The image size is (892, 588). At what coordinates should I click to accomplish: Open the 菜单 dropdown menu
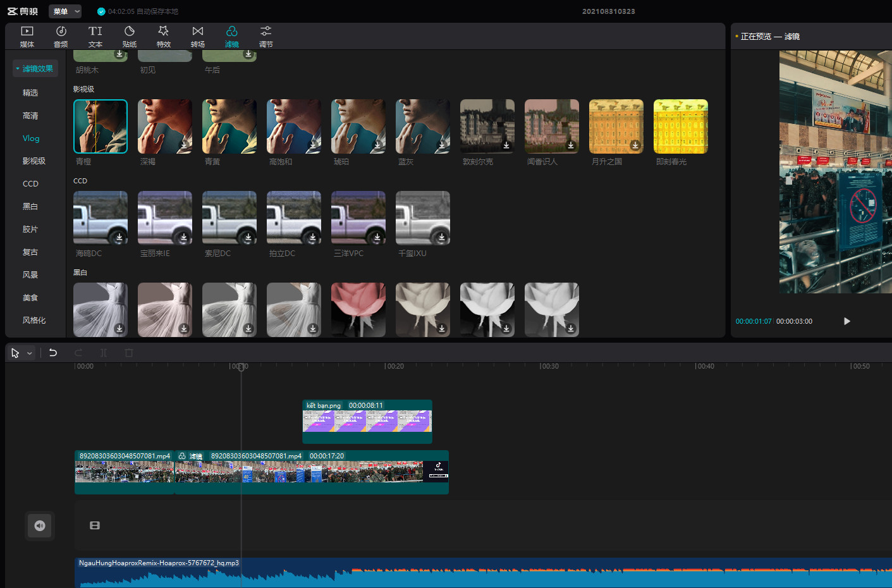[x=66, y=11]
